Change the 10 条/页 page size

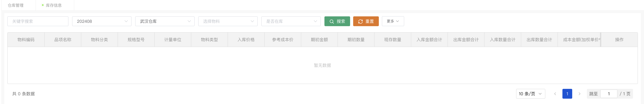click(x=530, y=94)
